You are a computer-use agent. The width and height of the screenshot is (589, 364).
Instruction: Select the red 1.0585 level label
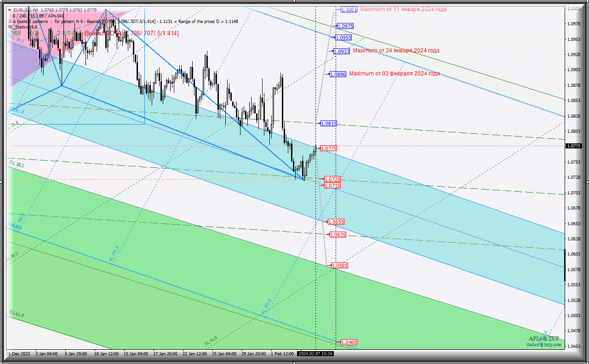pyautogui.click(x=340, y=266)
